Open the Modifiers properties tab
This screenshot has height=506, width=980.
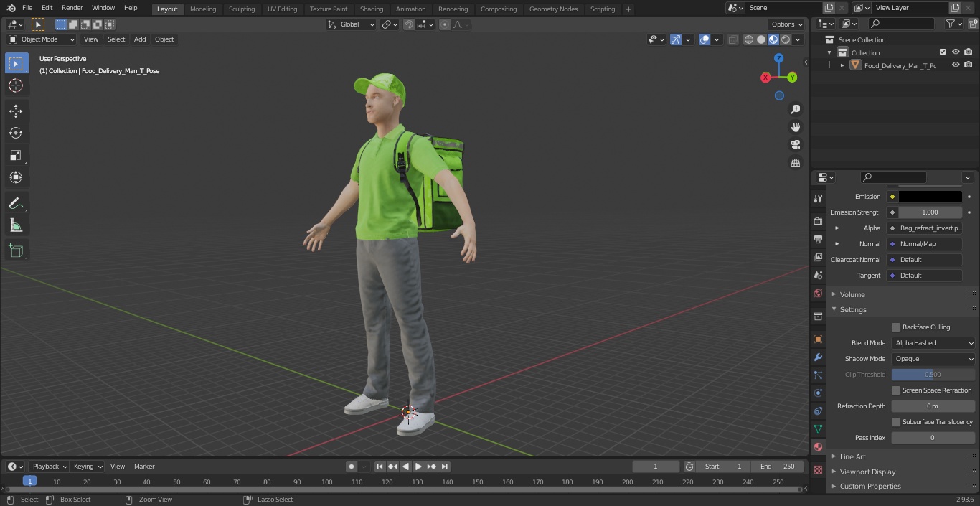[x=818, y=357]
